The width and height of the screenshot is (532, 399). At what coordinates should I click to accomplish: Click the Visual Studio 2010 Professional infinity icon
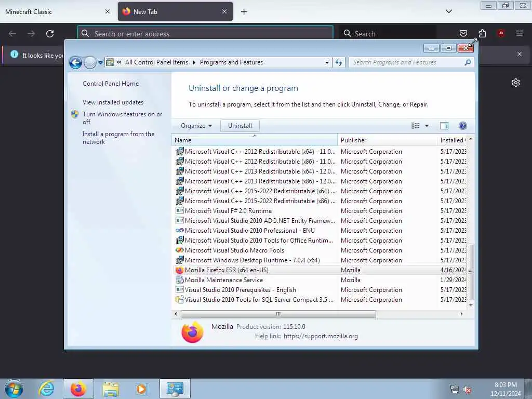pos(179,230)
